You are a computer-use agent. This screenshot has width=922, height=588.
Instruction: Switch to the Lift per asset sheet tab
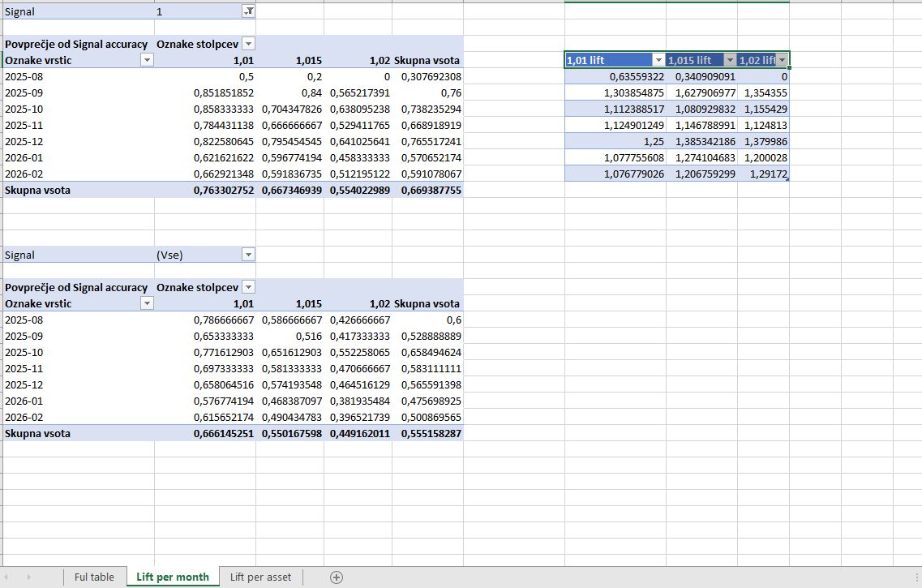(x=260, y=577)
